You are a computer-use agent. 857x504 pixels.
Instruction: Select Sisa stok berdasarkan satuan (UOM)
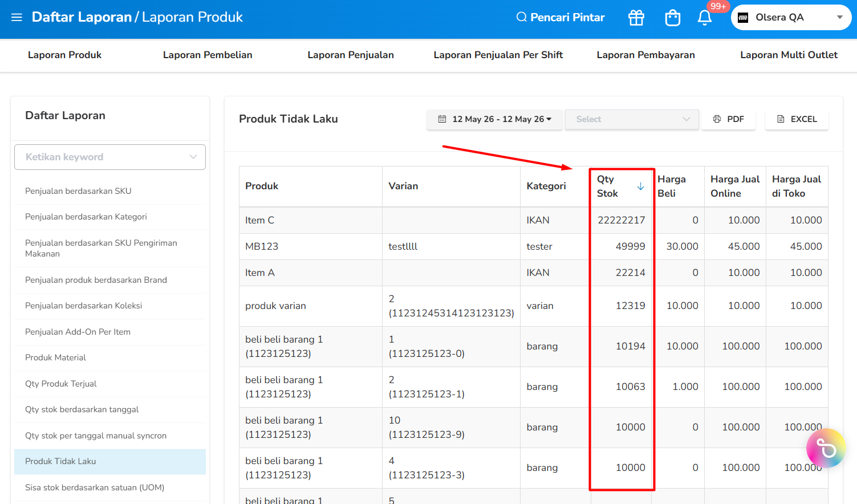(x=110, y=487)
